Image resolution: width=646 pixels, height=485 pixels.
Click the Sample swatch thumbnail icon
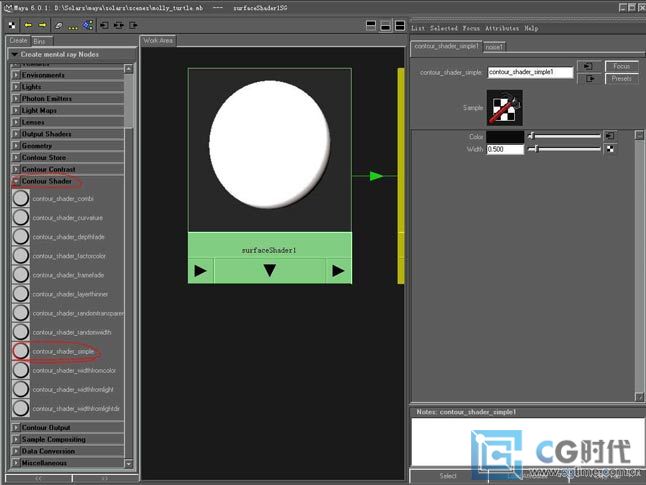point(504,106)
